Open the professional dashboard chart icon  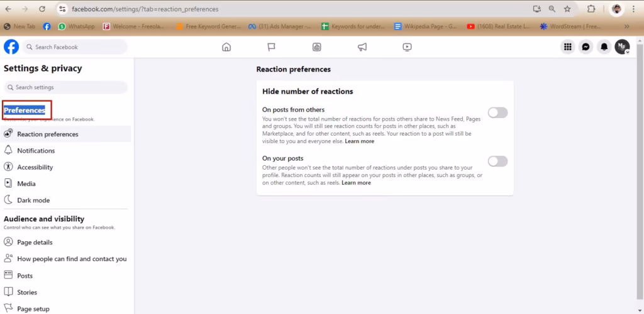pos(317,47)
